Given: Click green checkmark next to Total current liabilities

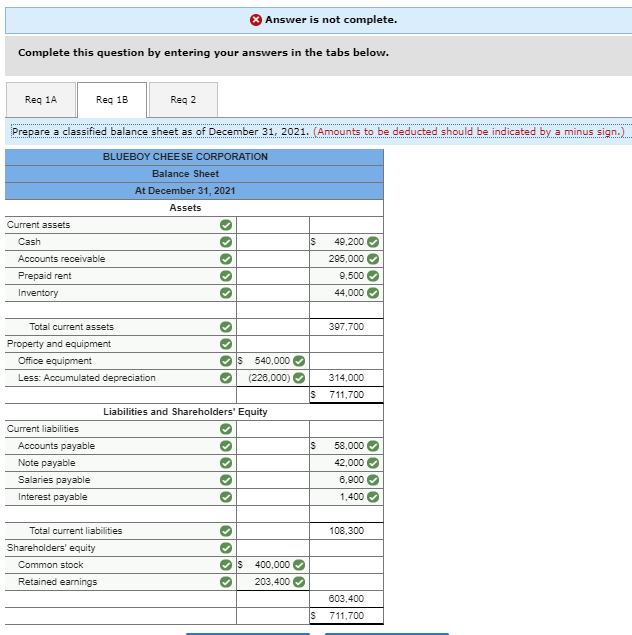Looking at the screenshot, I should [226, 531].
